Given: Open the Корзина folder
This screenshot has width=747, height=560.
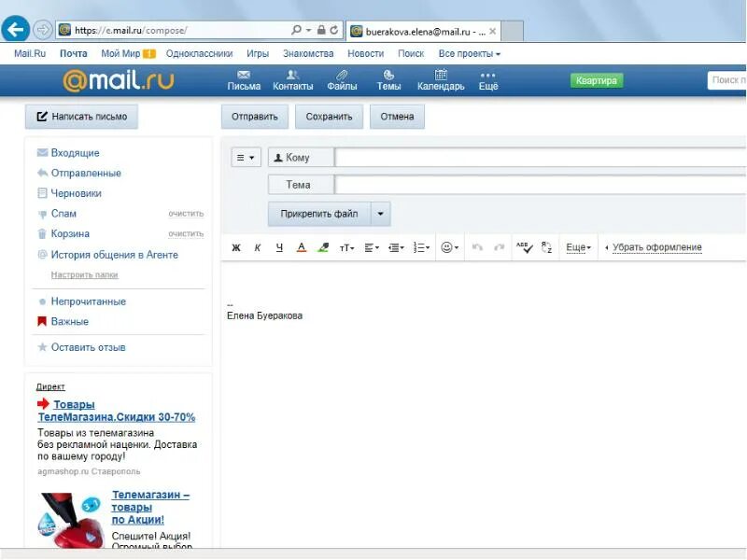Looking at the screenshot, I should [x=70, y=234].
